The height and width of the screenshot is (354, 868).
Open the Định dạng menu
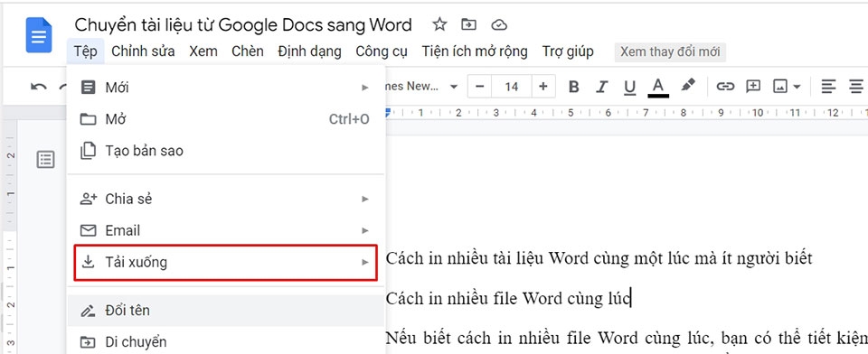point(309,51)
